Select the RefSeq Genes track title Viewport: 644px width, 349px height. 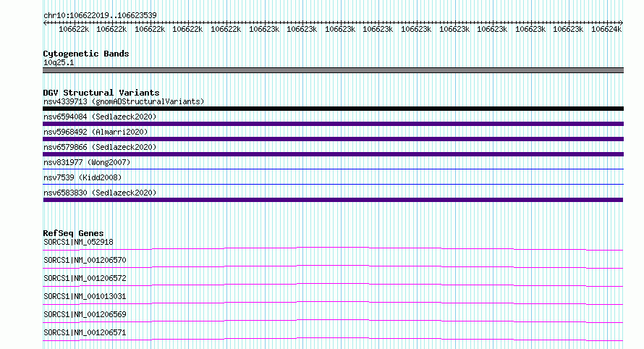click(x=73, y=233)
